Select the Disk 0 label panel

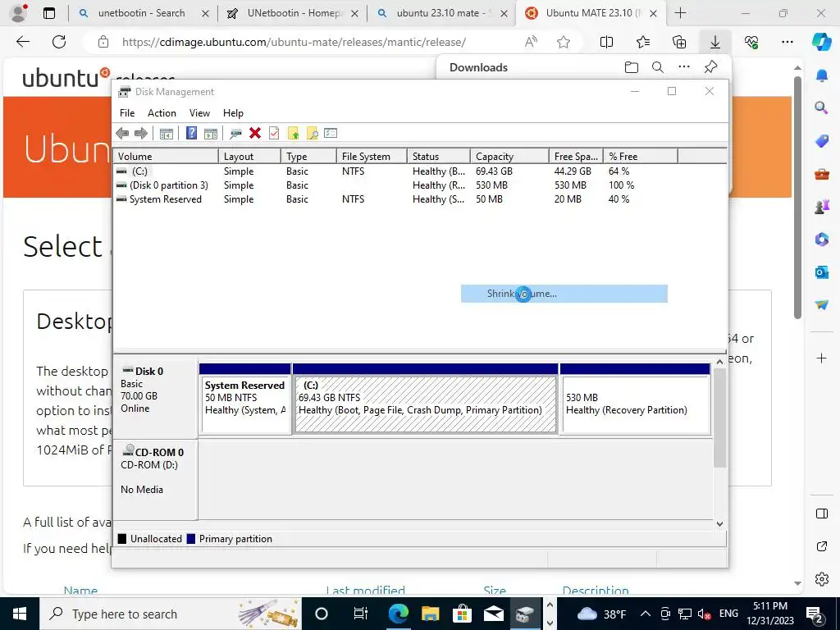coord(155,398)
